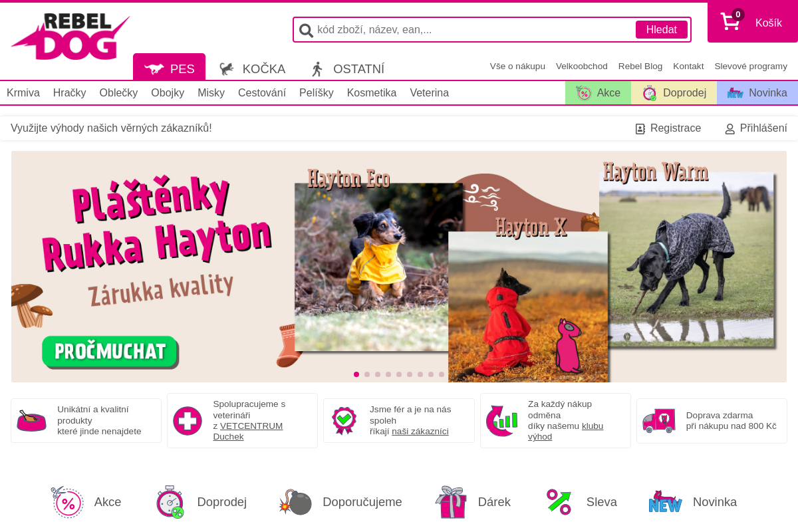Click the veterinary cross icon

tap(188, 420)
